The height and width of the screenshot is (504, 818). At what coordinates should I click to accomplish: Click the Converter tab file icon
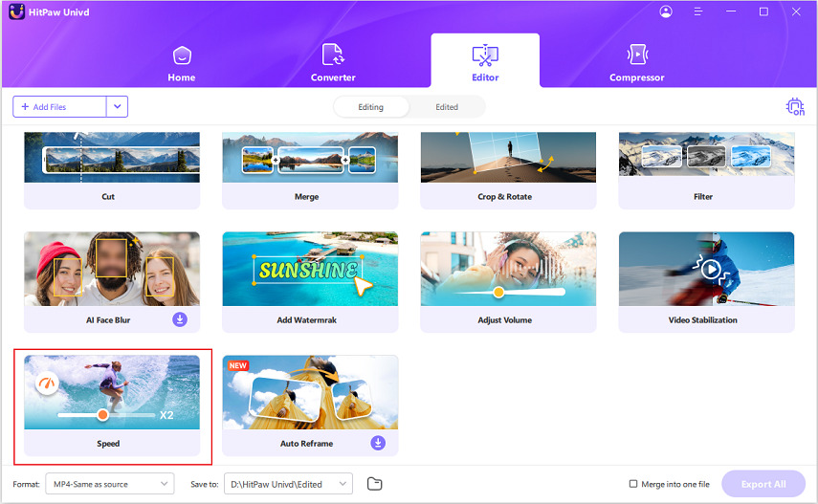pos(333,55)
